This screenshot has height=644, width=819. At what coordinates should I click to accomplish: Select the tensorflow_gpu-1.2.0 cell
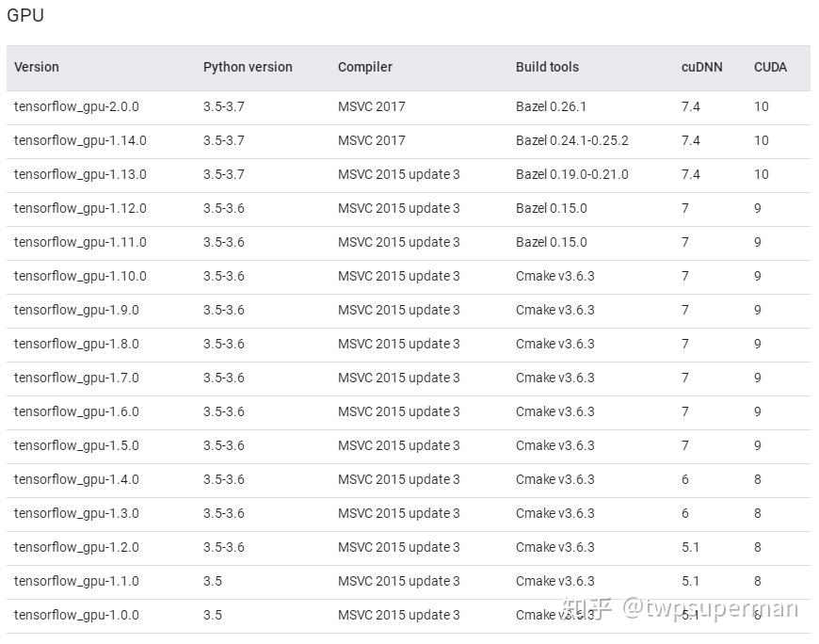(76, 548)
